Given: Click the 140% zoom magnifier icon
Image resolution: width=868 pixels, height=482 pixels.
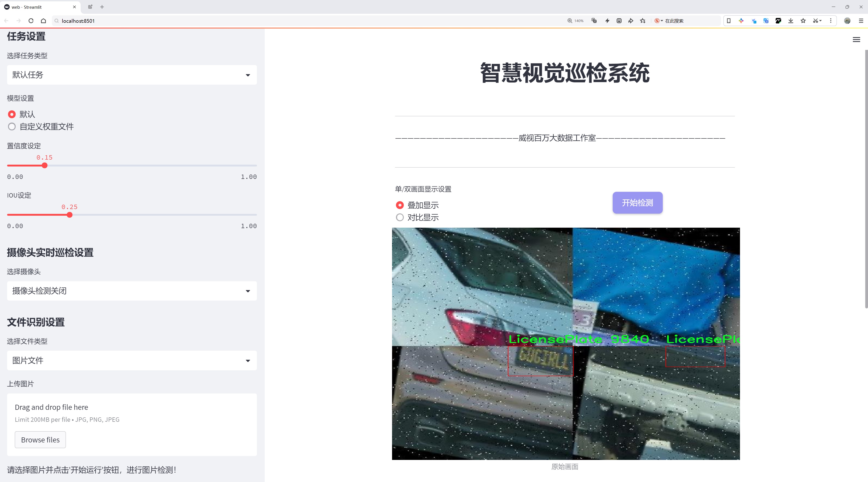Looking at the screenshot, I should coord(570,21).
